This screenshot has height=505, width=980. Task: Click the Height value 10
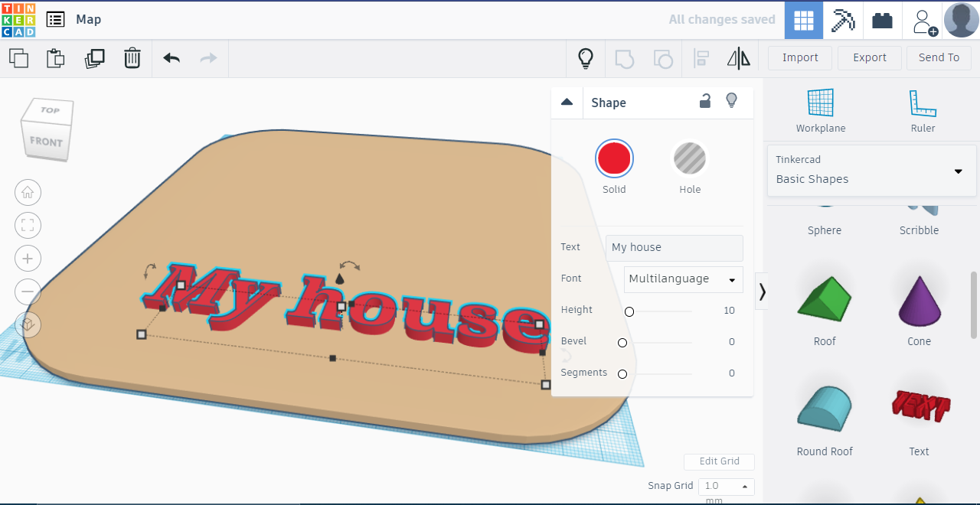tap(729, 311)
